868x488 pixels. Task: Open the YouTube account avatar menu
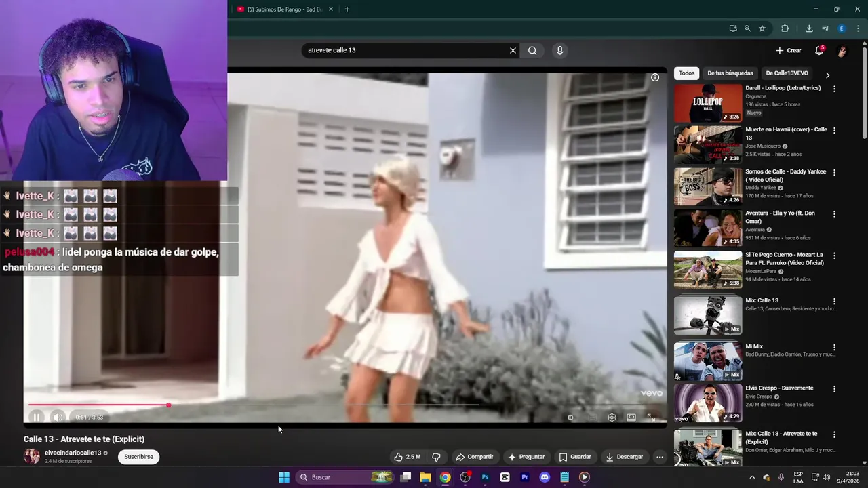[842, 50]
